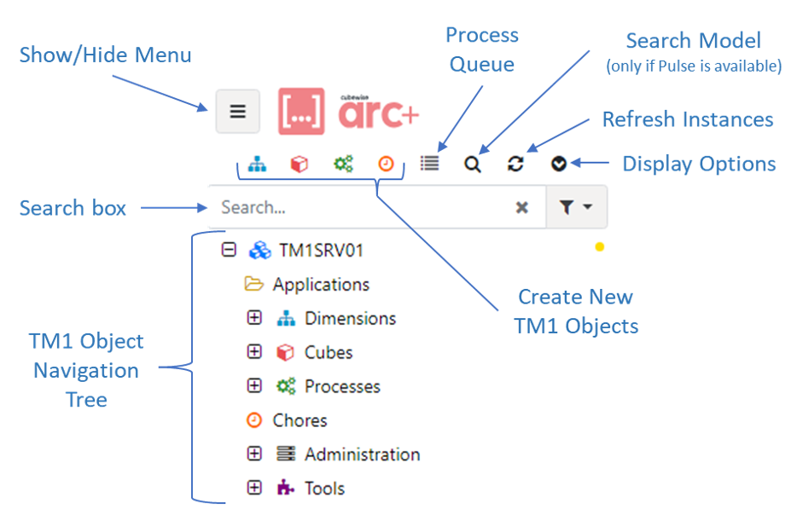Click the Administration server icon in tree
Image resolution: width=797 pixels, height=532 pixels.
tap(286, 454)
